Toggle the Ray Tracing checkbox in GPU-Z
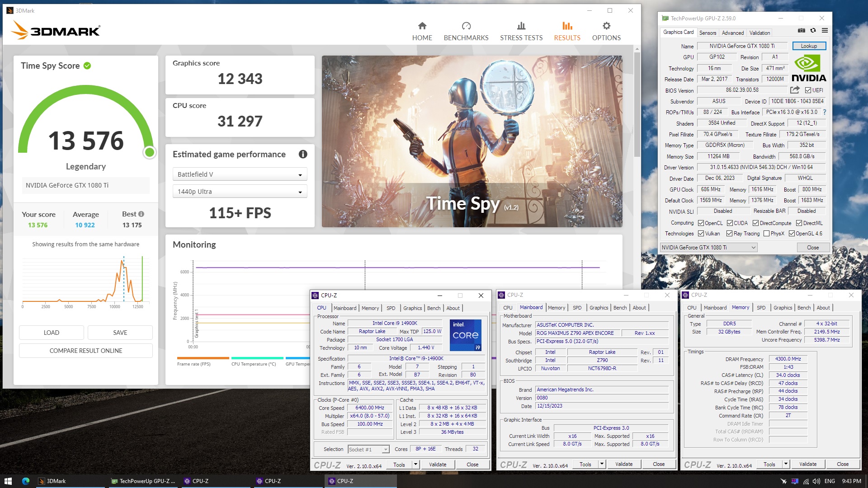Screen dimensions: 868x488 (729, 234)
